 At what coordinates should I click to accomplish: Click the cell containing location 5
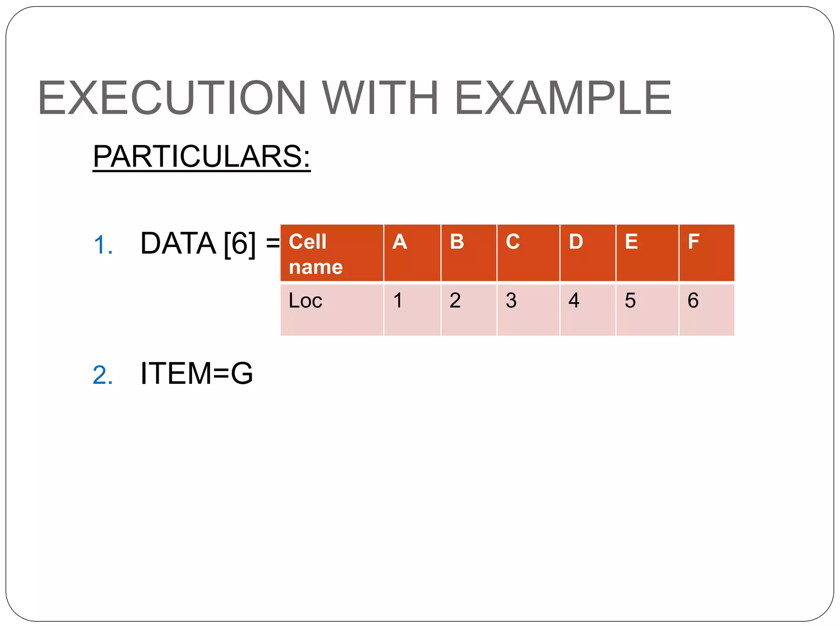pyautogui.click(x=647, y=310)
